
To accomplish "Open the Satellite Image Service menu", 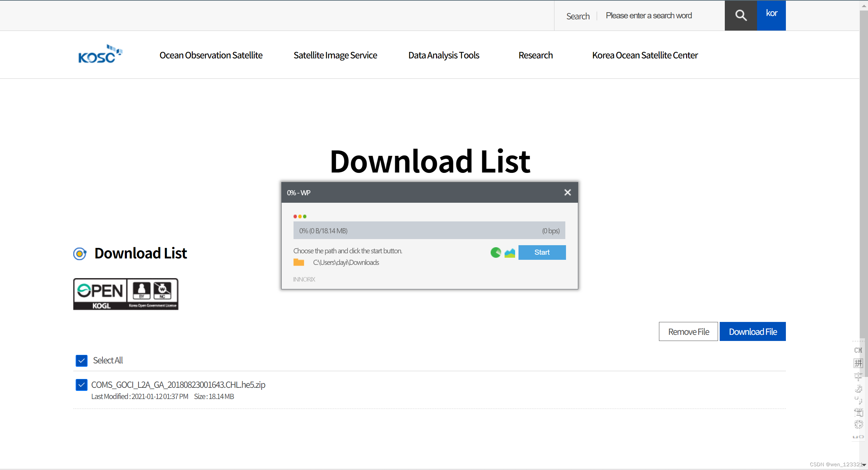I will pyautogui.click(x=335, y=55).
